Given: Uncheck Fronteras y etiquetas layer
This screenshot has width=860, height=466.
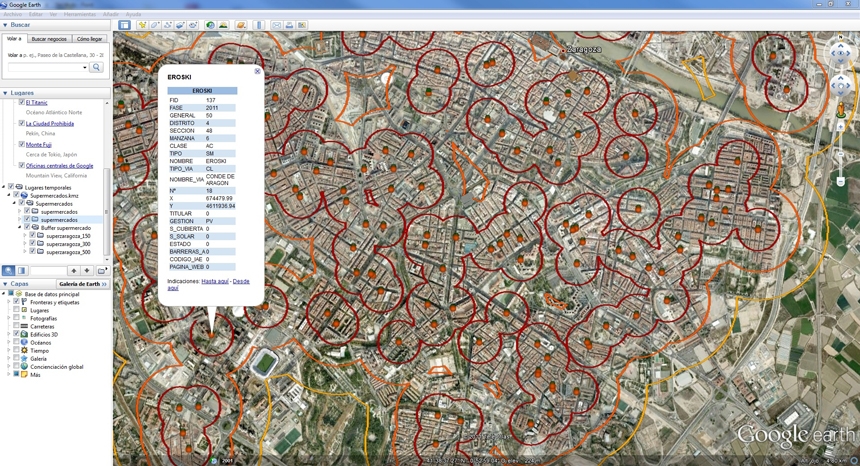Looking at the screenshot, I should [x=16, y=302].
